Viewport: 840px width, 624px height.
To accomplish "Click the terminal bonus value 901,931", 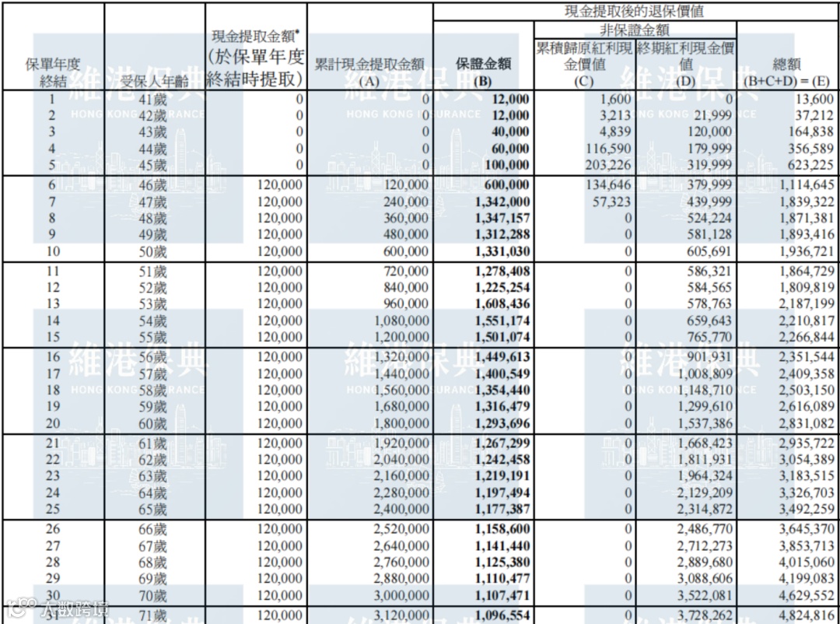I will pos(709,357).
